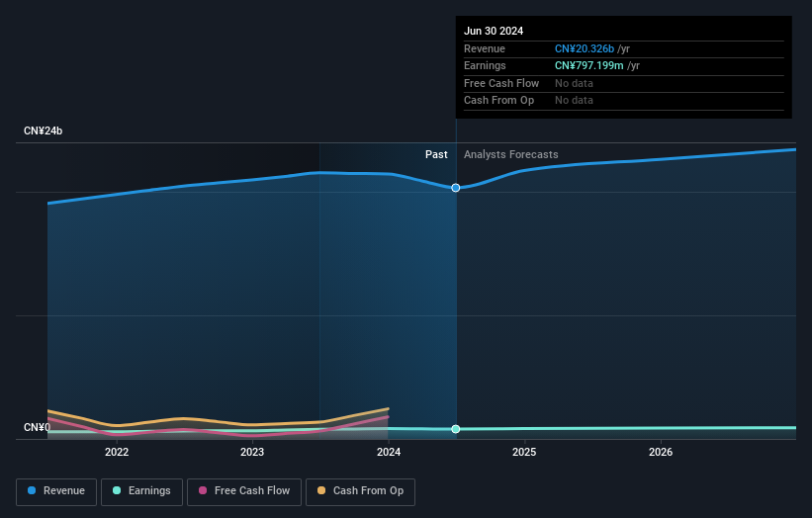Click the Earnings data point marker on the chart

(456, 429)
